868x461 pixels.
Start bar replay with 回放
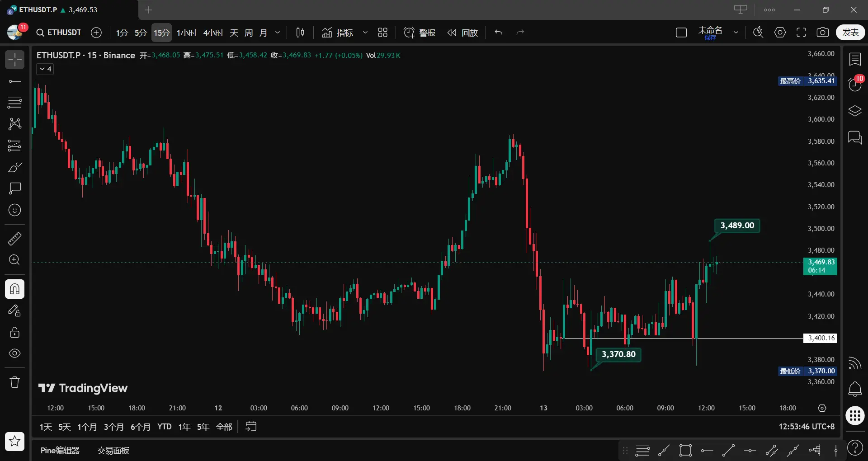tap(462, 33)
